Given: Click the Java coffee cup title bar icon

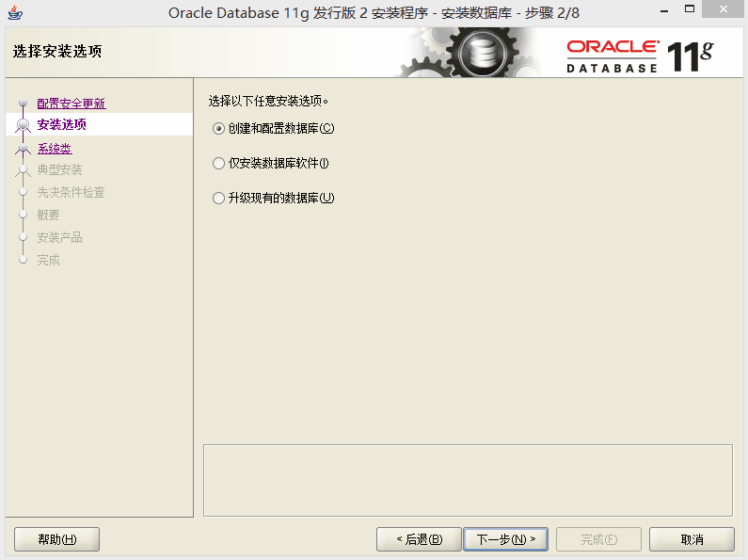Looking at the screenshot, I should pos(15,12).
